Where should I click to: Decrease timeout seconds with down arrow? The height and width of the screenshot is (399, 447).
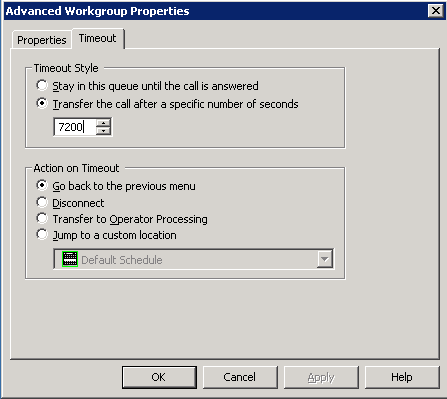pyautogui.click(x=103, y=131)
